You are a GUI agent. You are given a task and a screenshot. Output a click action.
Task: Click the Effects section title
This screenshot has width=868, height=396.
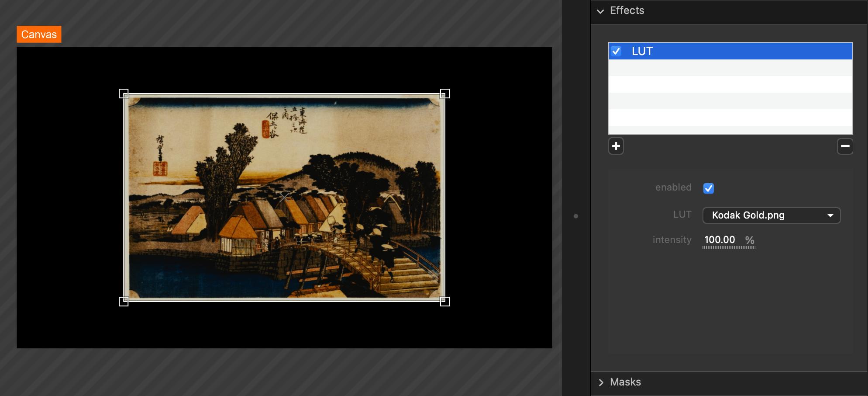(x=627, y=10)
